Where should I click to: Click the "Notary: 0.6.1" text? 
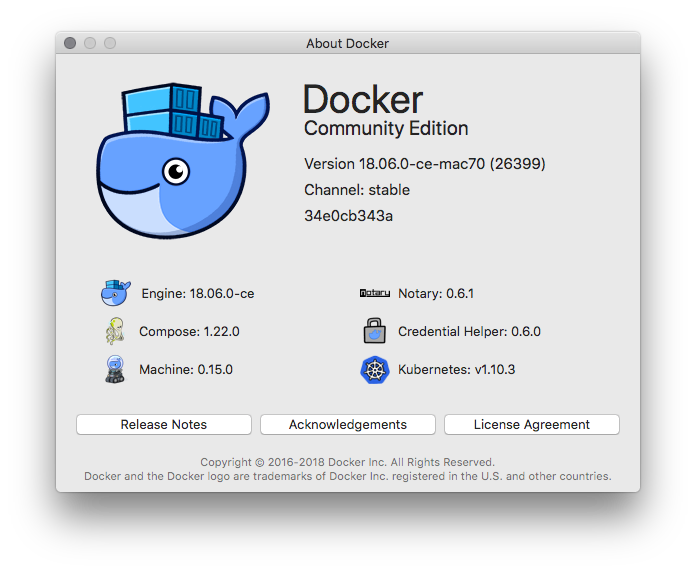click(x=436, y=293)
